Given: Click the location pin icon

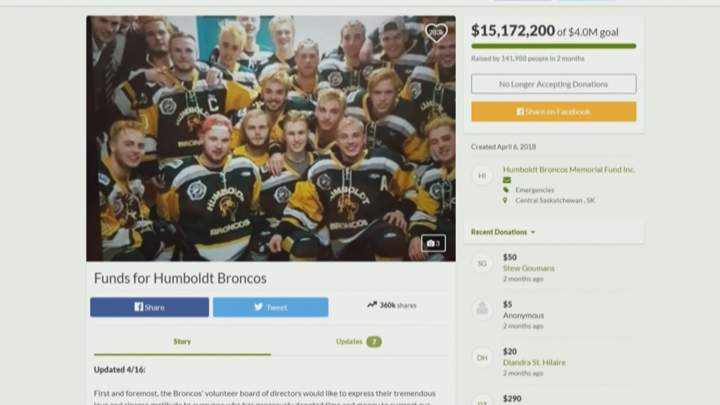Looking at the screenshot, I should pyautogui.click(x=505, y=200).
